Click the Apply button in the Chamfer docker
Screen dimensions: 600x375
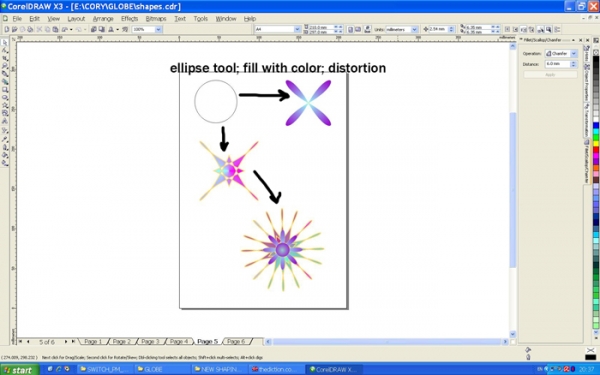click(x=550, y=75)
